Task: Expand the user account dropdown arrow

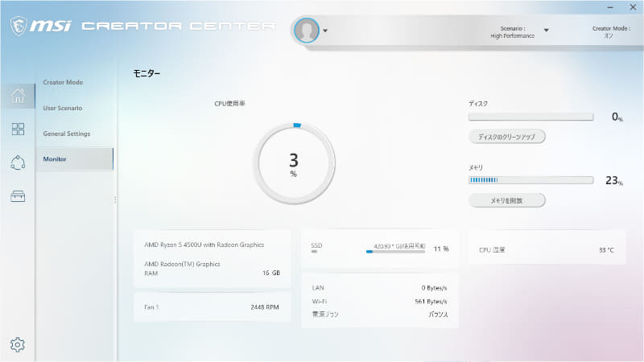Action: [x=325, y=31]
